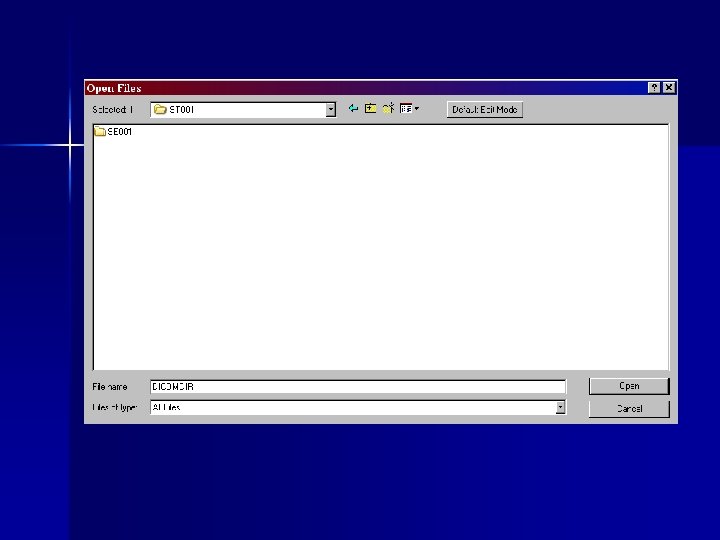Image resolution: width=720 pixels, height=540 pixels.
Task: Click the Cancel button
Action: [x=629, y=409]
